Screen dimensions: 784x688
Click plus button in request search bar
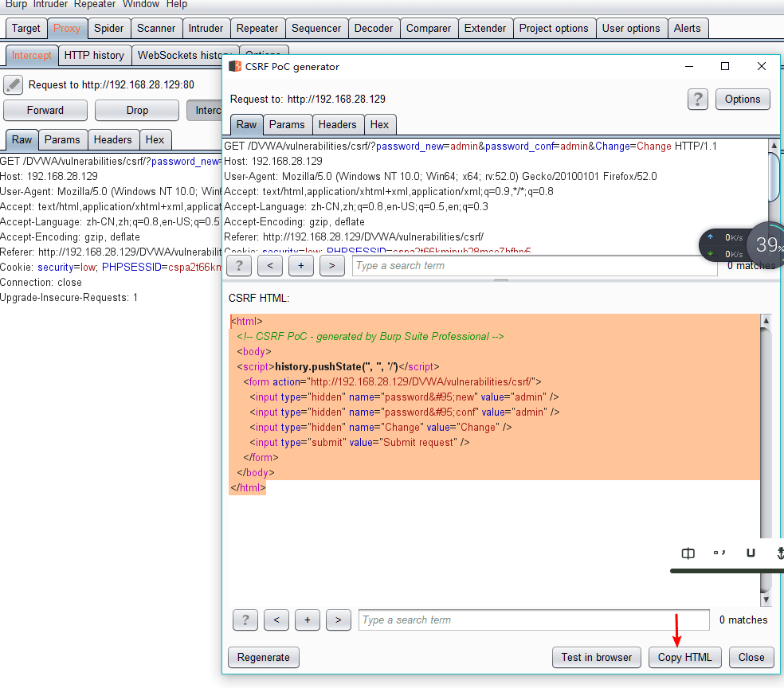(301, 266)
